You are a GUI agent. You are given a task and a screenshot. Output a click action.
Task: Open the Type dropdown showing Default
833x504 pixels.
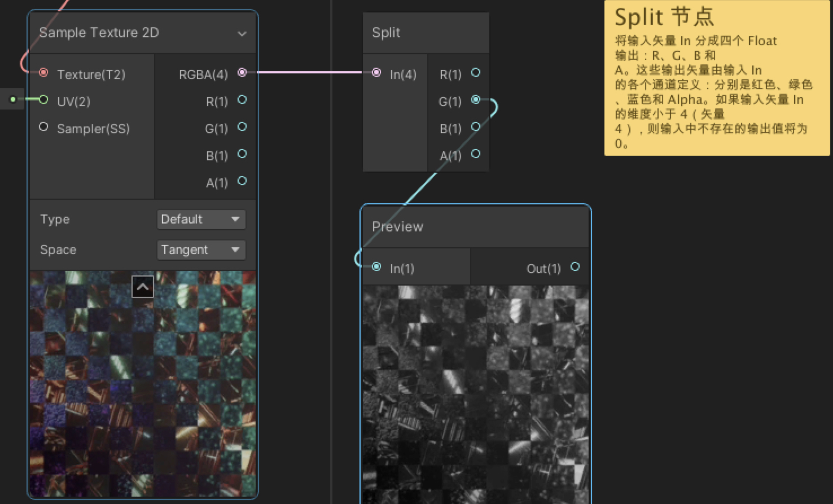[x=201, y=220]
